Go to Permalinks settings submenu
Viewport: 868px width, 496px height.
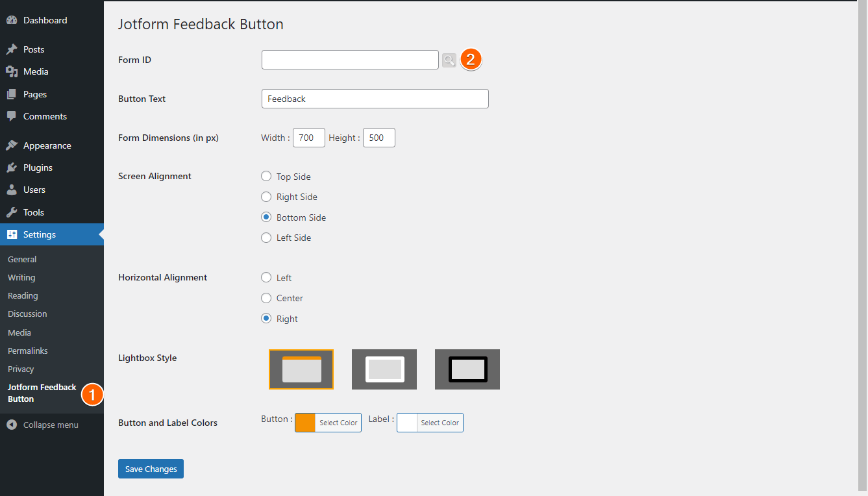(28, 351)
